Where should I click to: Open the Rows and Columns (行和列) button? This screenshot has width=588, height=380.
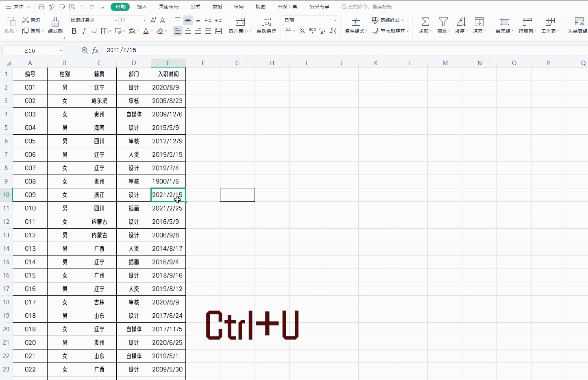tap(527, 25)
